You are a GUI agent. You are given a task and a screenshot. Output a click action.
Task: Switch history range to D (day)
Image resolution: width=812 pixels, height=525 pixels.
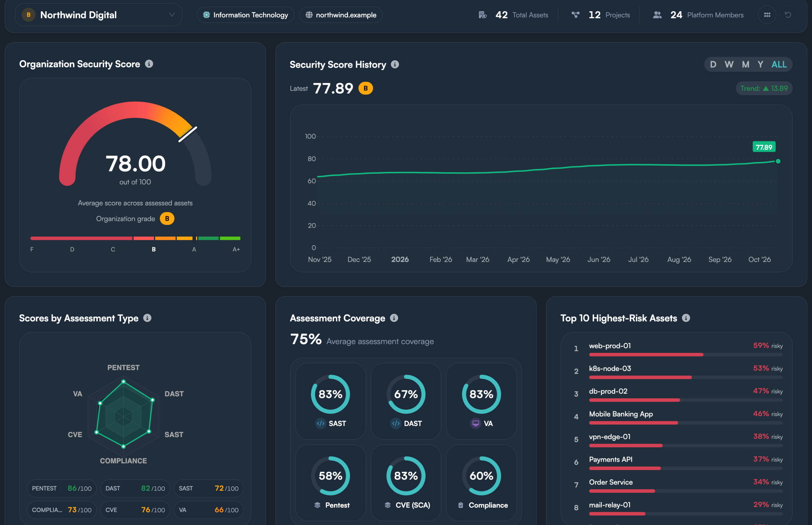713,65
